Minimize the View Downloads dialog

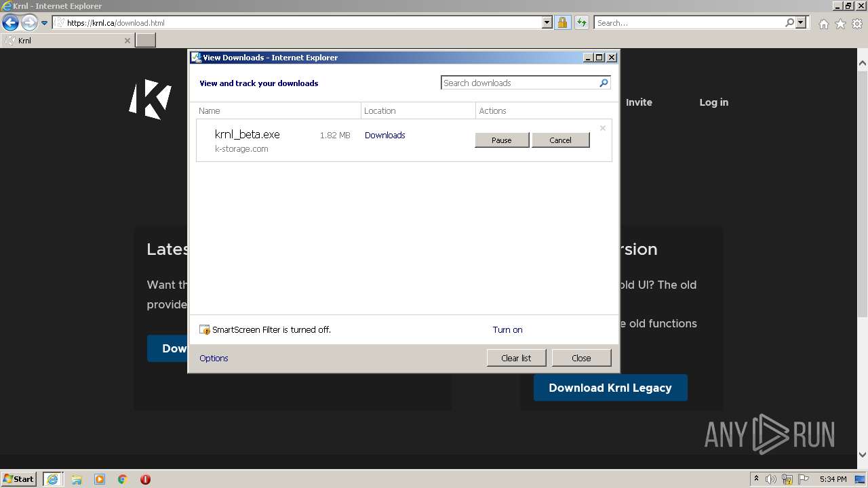(x=588, y=58)
